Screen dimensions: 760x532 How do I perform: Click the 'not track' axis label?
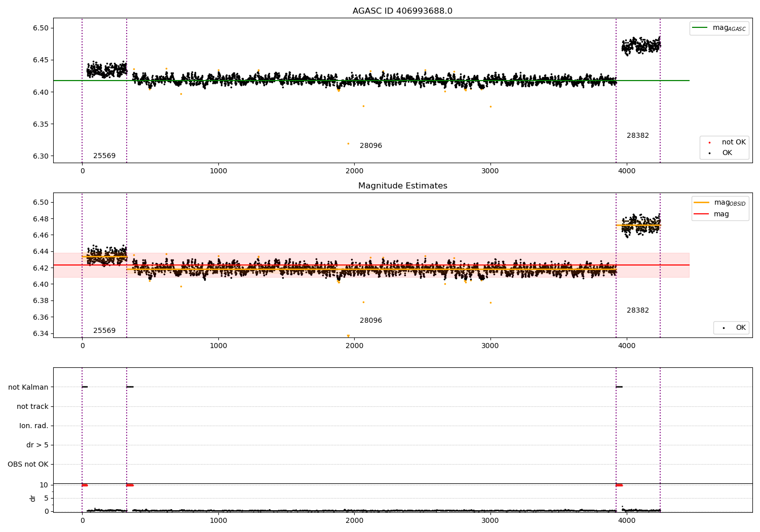tap(32, 407)
